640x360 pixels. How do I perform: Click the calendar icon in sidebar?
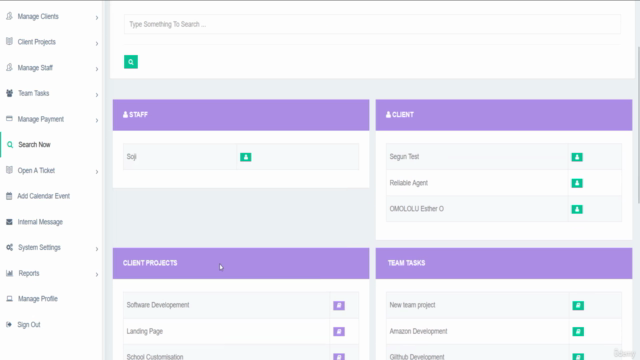tap(9, 196)
